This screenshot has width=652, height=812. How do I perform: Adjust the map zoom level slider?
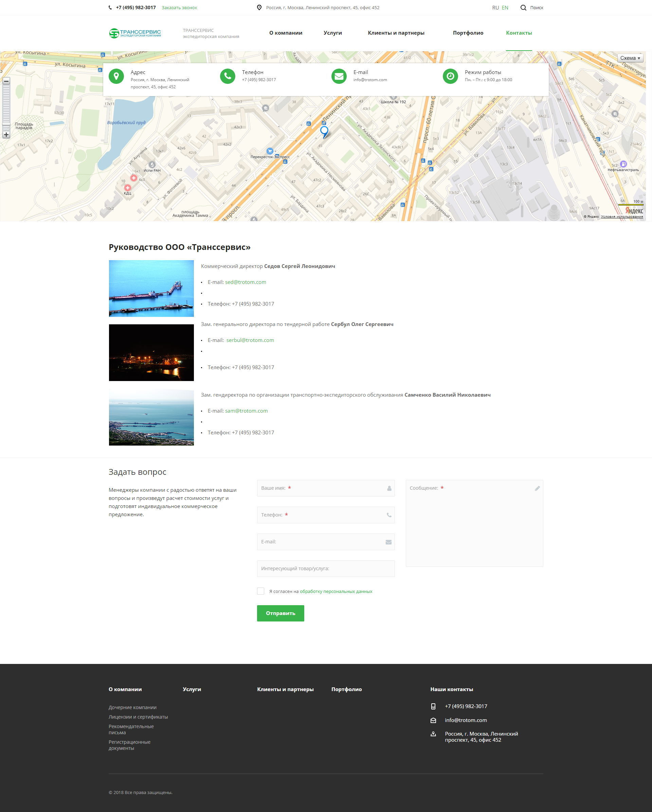coord(6,124)
